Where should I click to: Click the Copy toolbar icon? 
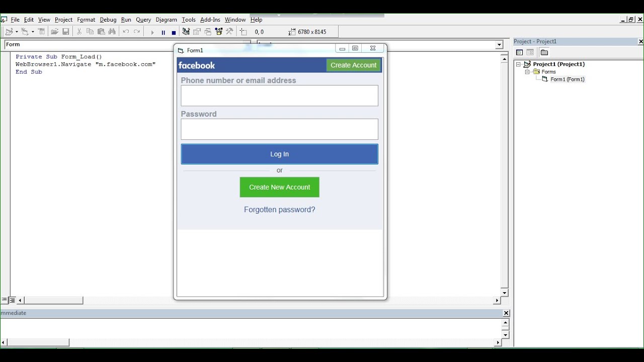(90, 32)
